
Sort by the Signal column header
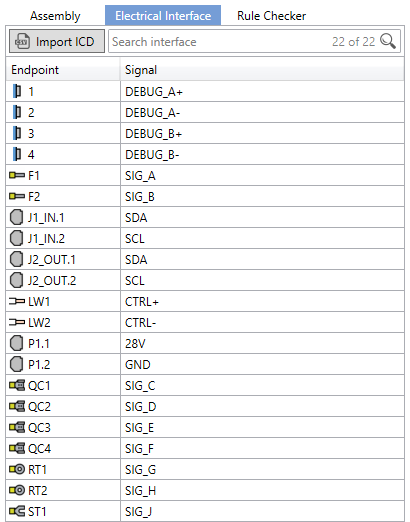[x=262, y=70]
